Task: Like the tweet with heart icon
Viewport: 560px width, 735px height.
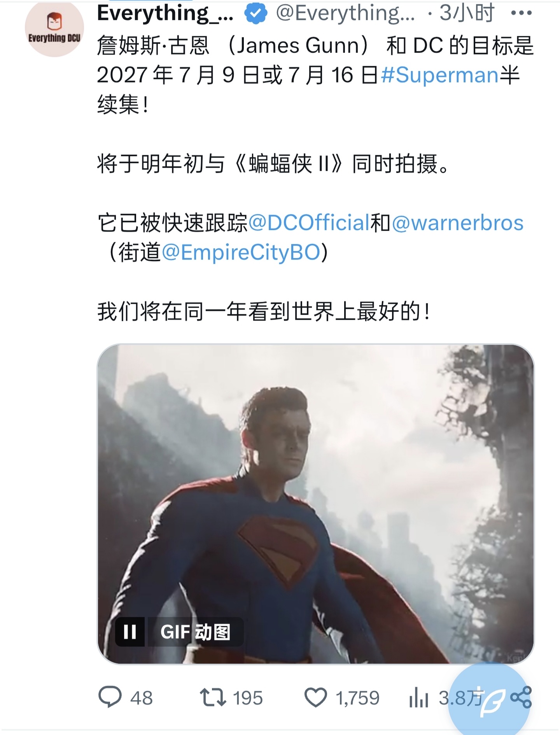Action: [315, 697]
